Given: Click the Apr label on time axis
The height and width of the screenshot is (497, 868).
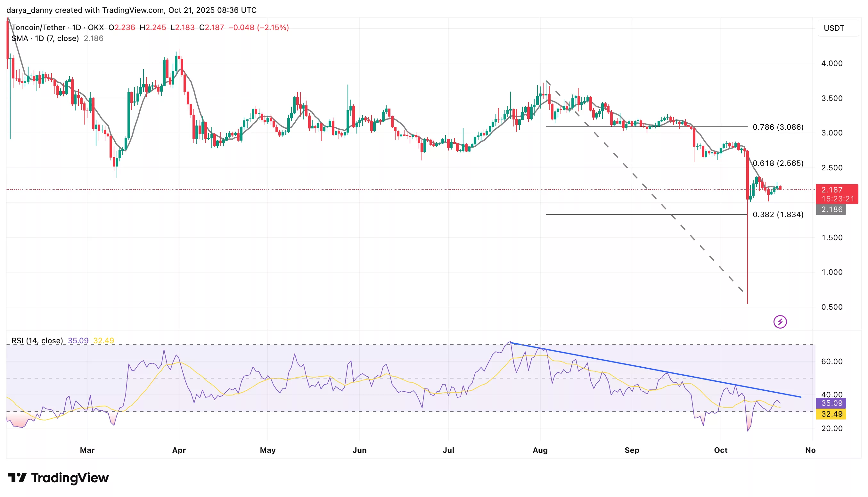Looking at the screenshot, I should [x=179, y=450].
